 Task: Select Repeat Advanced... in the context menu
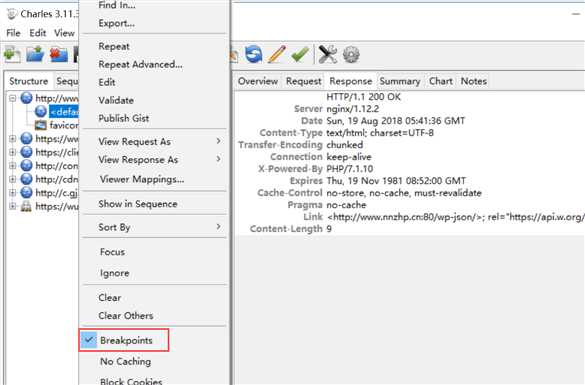[140, 64]
